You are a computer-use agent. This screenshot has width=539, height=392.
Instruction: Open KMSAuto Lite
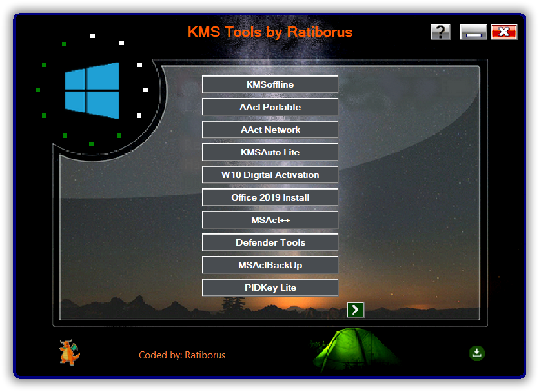pyautogui.click(x=270, y=152)
